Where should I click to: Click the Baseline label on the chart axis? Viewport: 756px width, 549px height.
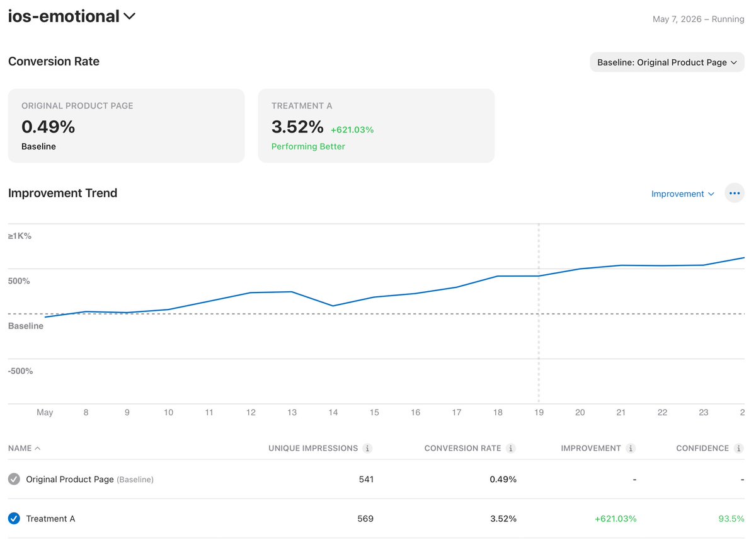[x=26, y=326]
